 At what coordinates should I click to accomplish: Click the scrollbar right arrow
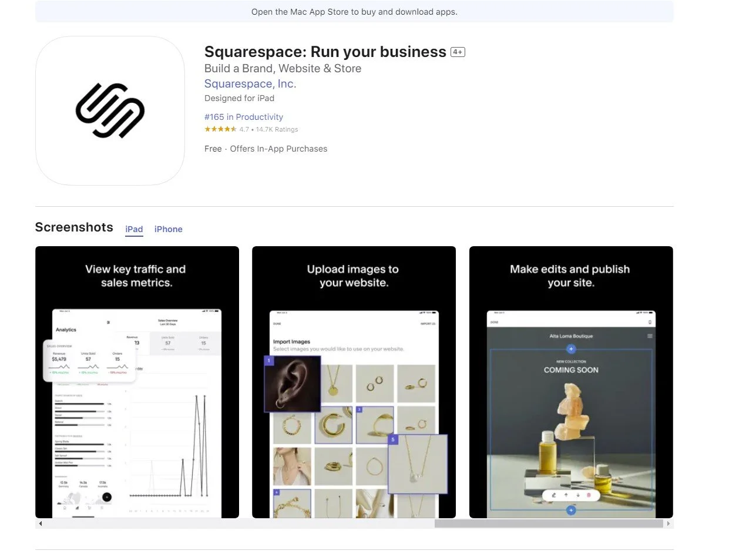point(668,524)
